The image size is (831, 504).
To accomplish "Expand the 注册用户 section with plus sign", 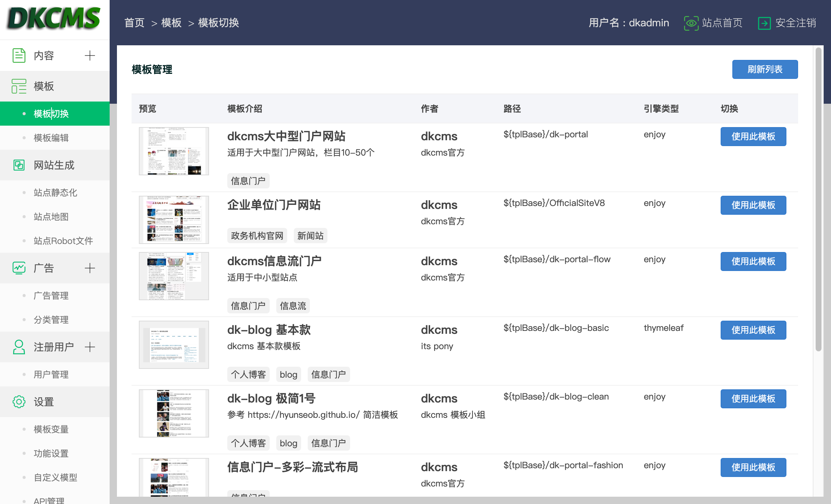I will coord(90,347).
